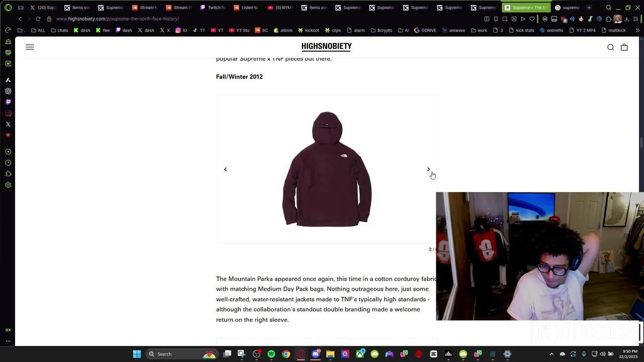This screenshot has width=644, height=362.
Task: Click the highsnobiety.com address bar
Action: 118,19
